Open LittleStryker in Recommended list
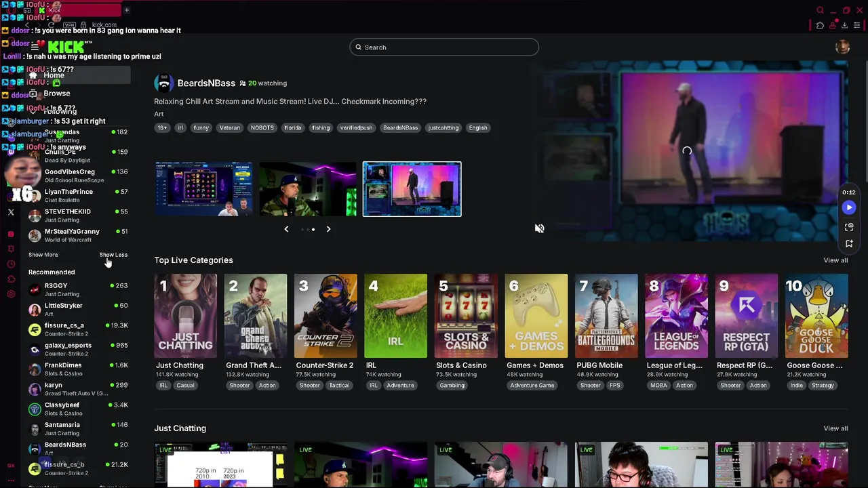The height and width of the screenshot is (488, 868). tap(78, 309)
